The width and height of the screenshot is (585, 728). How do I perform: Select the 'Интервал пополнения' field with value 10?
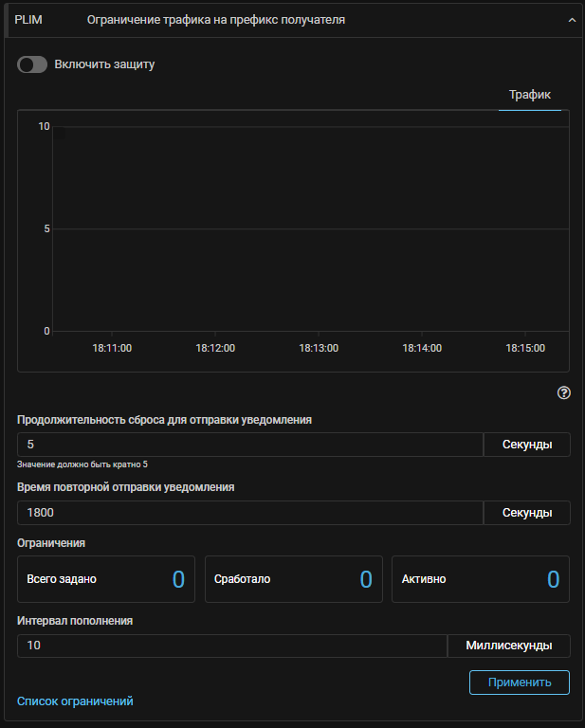coord(231,646)
